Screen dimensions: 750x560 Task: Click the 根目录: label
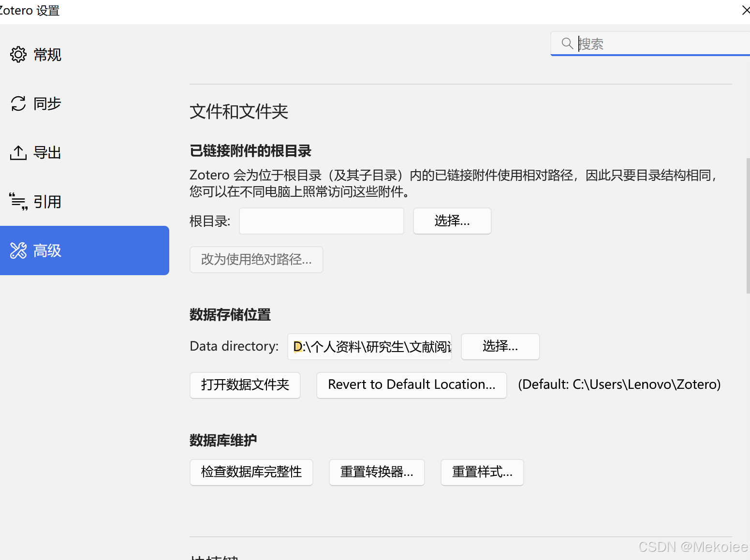(210, 221)
